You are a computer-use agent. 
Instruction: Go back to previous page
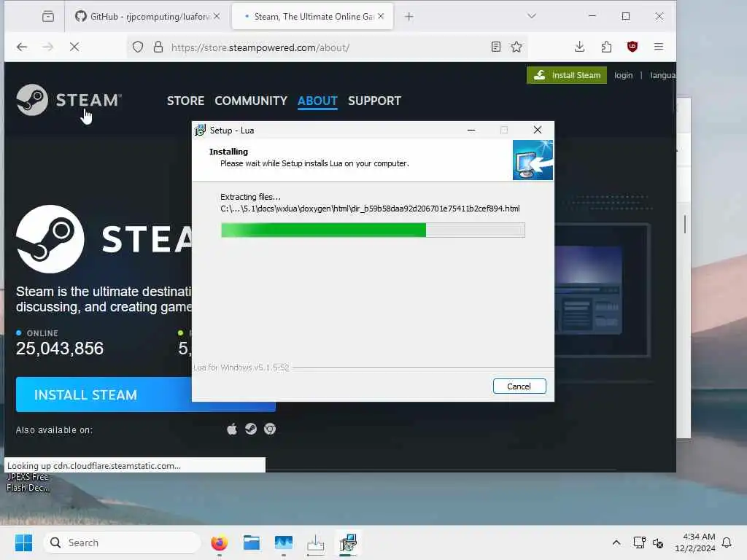tap(22, 47)
